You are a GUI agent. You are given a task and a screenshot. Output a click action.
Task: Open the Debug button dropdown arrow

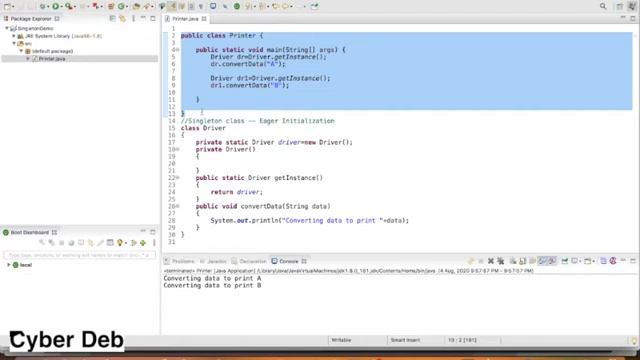(x=48, y=7)
